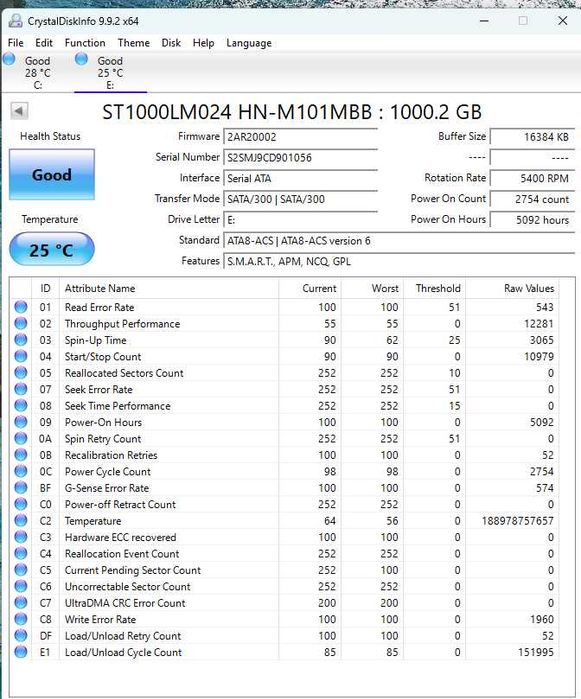Screen dimensions: 581x699
Task: Click the Interface field Serial ATA
Action: pyautogui.click(x=300, y=178)
